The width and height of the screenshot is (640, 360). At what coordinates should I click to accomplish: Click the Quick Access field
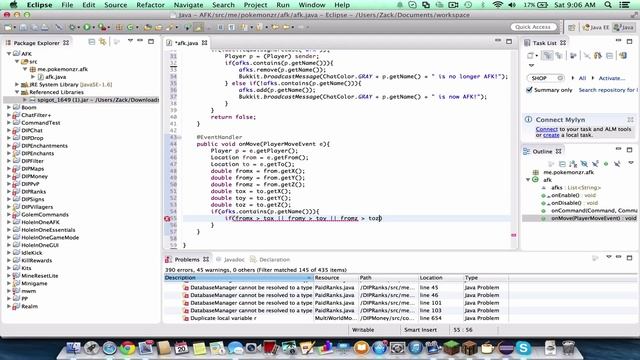point(533,27)
